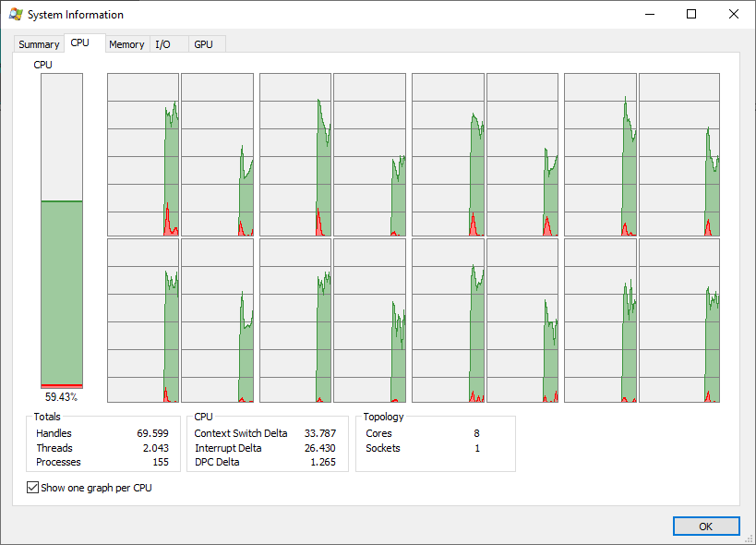The width and height of the screenshot is (756, 545).
Task: Click the window resize grip at corner
Action: click(x=750, y=539)
